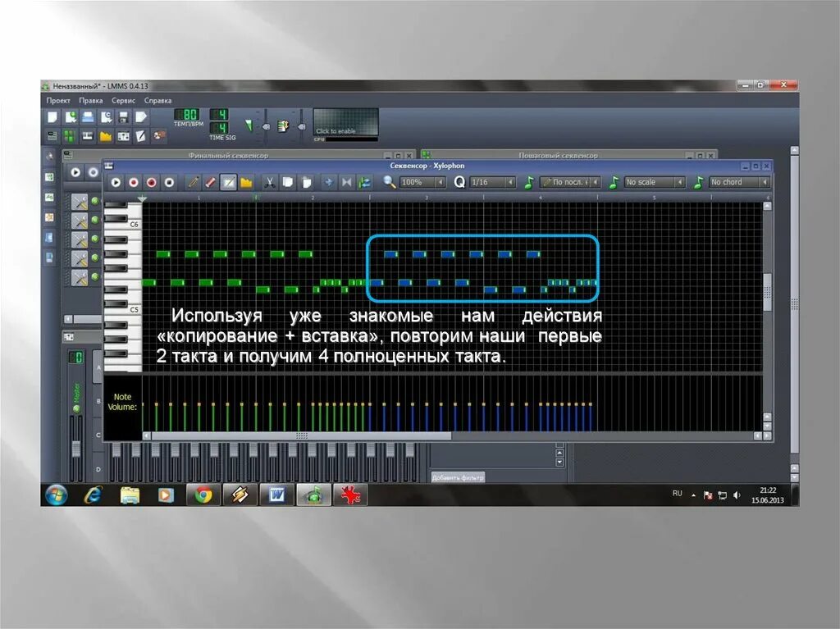This screenshot has height=629, width=840.
Task: Show the Song Editor via main toolbar icon
Action: point(52,136)
